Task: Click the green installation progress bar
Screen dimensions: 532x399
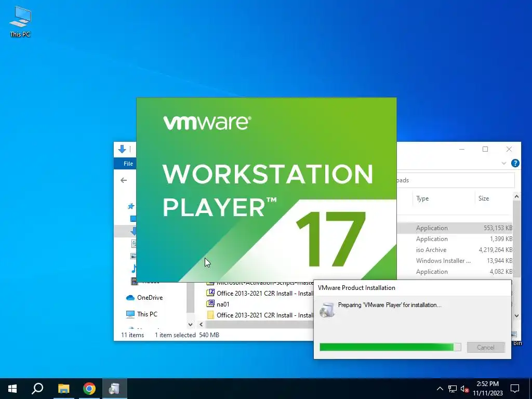Action: [390, 347]
